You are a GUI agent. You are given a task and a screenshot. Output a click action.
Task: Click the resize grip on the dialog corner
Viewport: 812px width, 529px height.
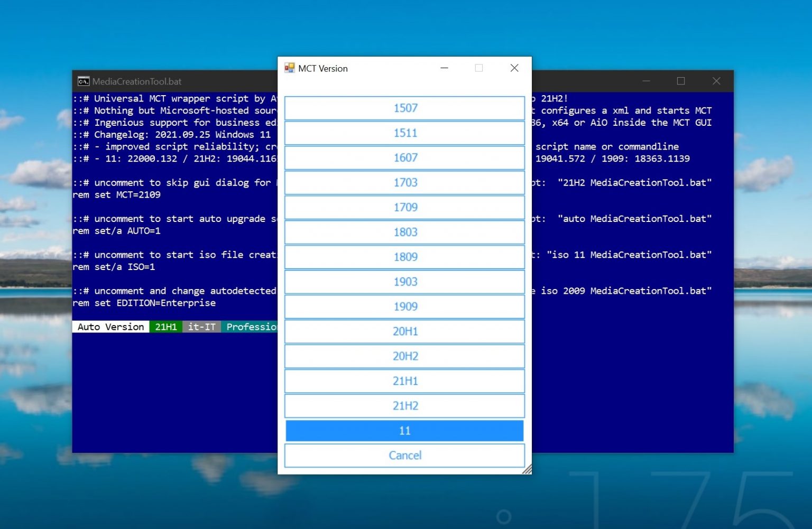click(x=528, y=469)
